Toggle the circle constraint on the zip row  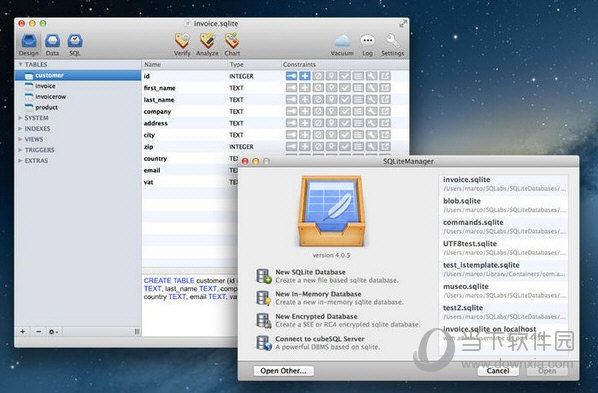318,147
